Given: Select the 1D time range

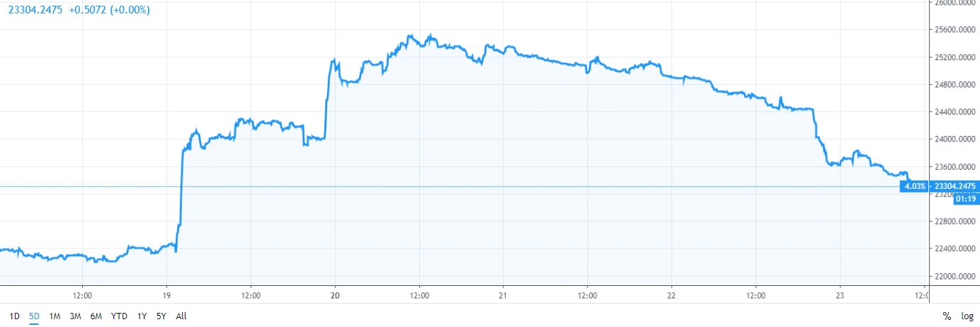Looking at the screenshot, I should (x=15, y=316).
